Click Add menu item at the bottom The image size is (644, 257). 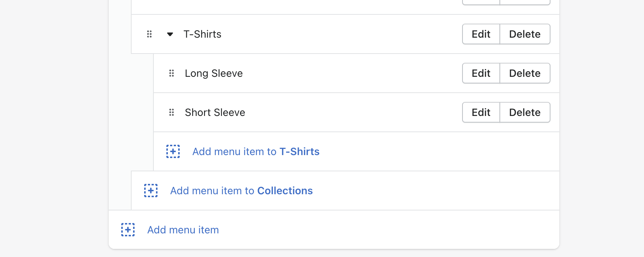tap(183, 229)
